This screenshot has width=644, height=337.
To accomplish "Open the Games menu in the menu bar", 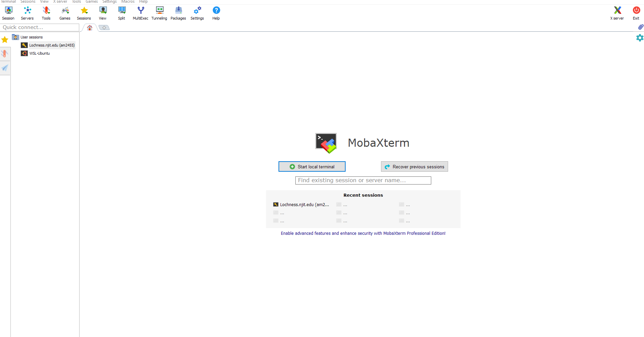I will tap(92, 2).
